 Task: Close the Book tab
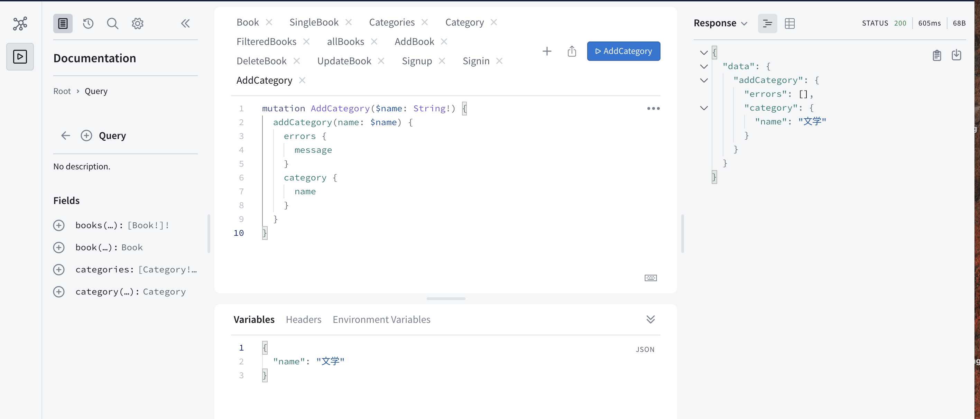coord(269,22)
